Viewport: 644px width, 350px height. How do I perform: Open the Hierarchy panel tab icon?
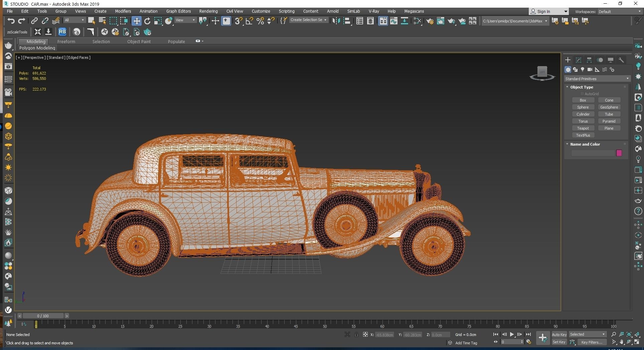tap(589, 60)
